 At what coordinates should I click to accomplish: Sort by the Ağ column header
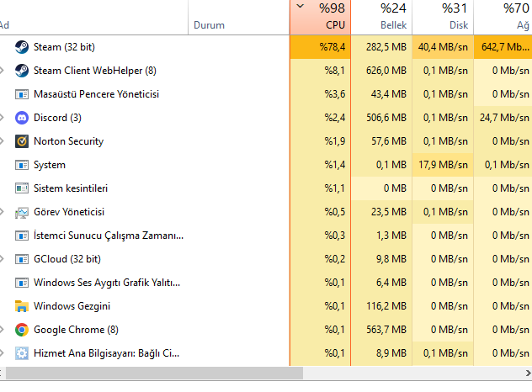pos(503,17)
